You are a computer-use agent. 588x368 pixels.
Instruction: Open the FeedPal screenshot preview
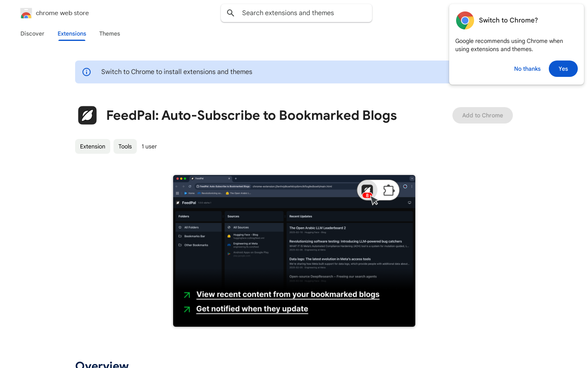pos(294,251)
